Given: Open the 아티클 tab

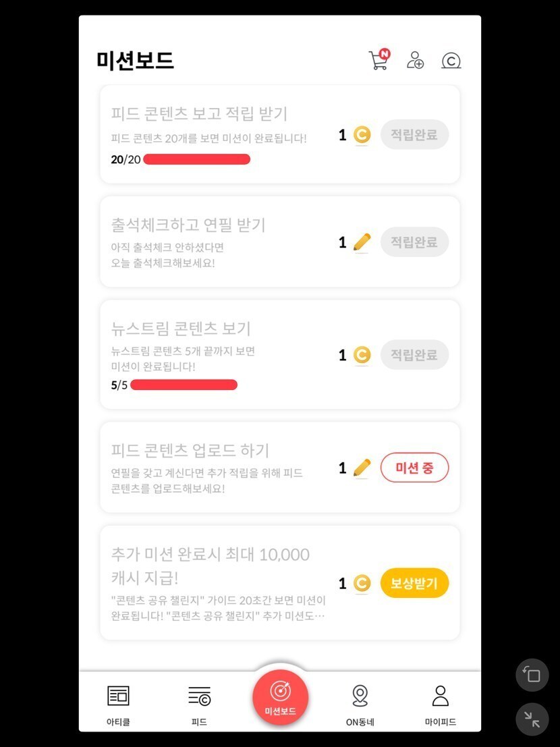Looking at the screenshot, I should pyautogui.click(x=118, y=704).
